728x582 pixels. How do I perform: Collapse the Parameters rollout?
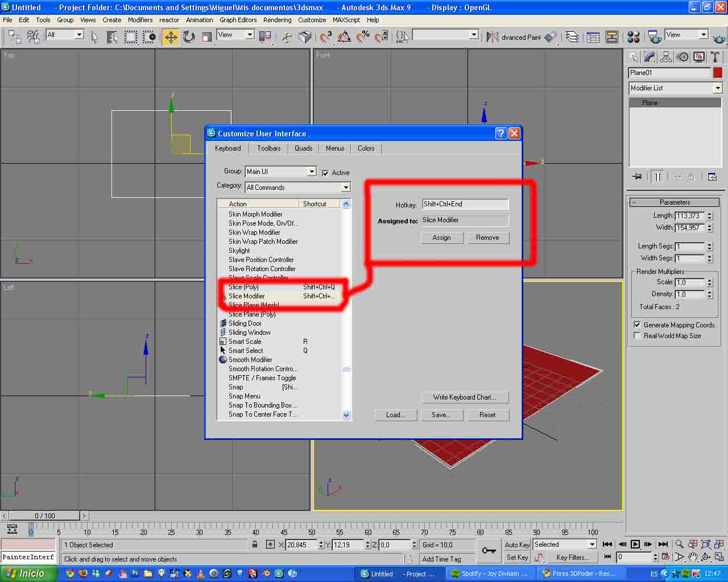675,202
